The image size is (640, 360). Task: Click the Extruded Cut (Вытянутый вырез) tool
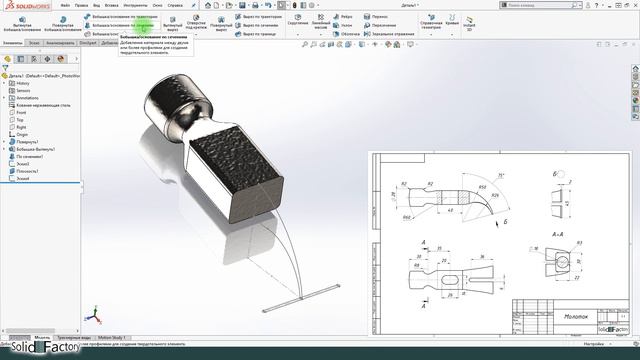pos(173,24)
